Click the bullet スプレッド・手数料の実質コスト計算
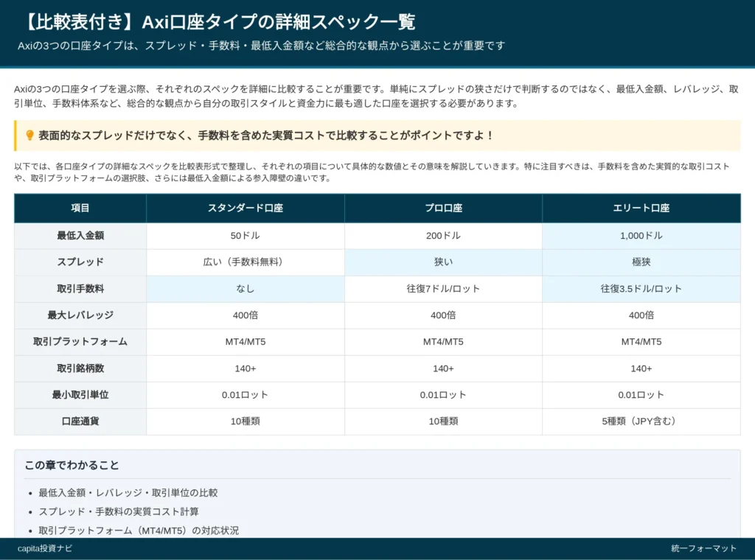 119,511
